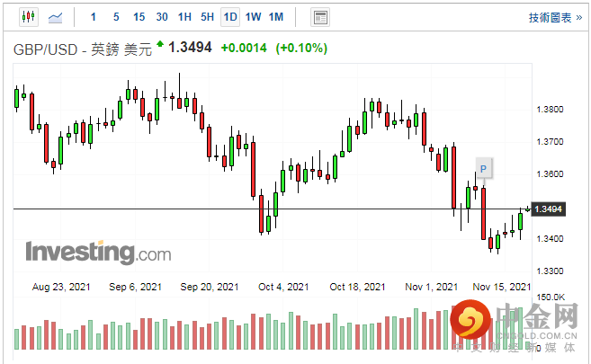Viewport: 591px width, 364px height.
Task: Switch to the 15 minute timeframe
Action: pos(139,17)
